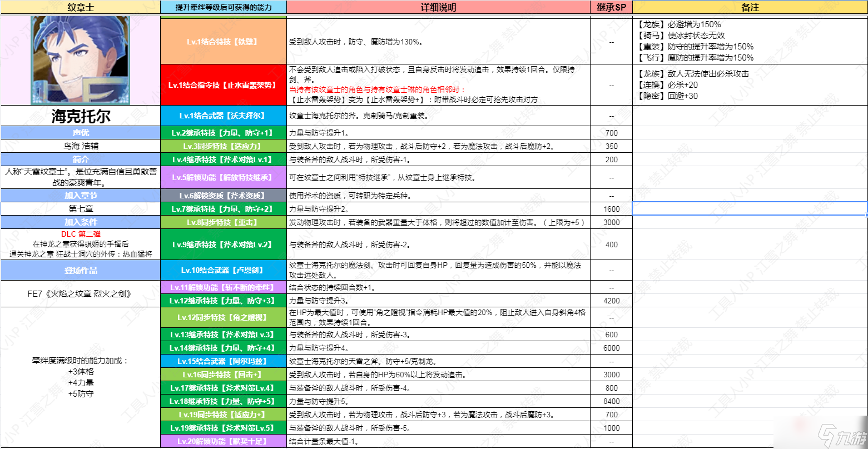Viewport: 868px width, 449px height.
Task: Click the SP value 4200
Action: point(611,301)
